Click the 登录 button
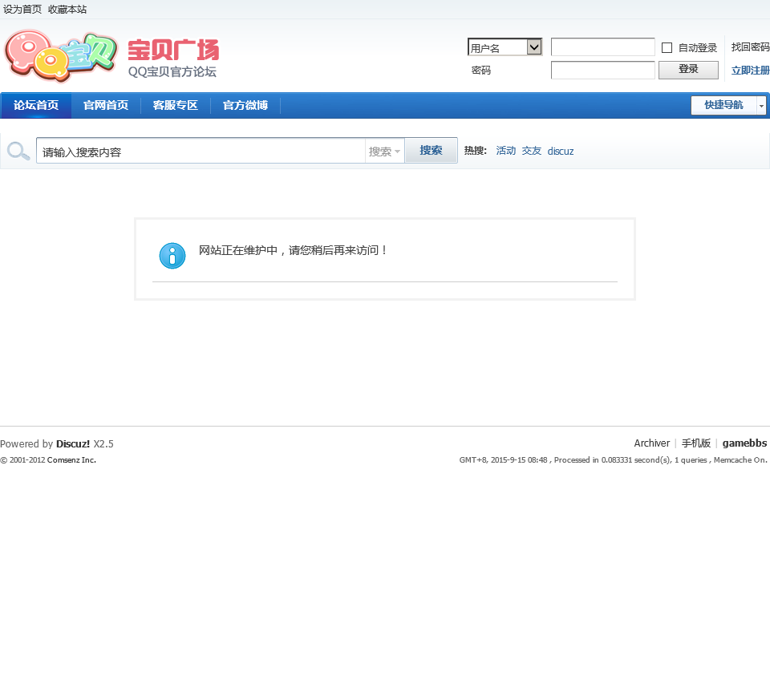This screenshot has width=770, height=700. [688, 70]
